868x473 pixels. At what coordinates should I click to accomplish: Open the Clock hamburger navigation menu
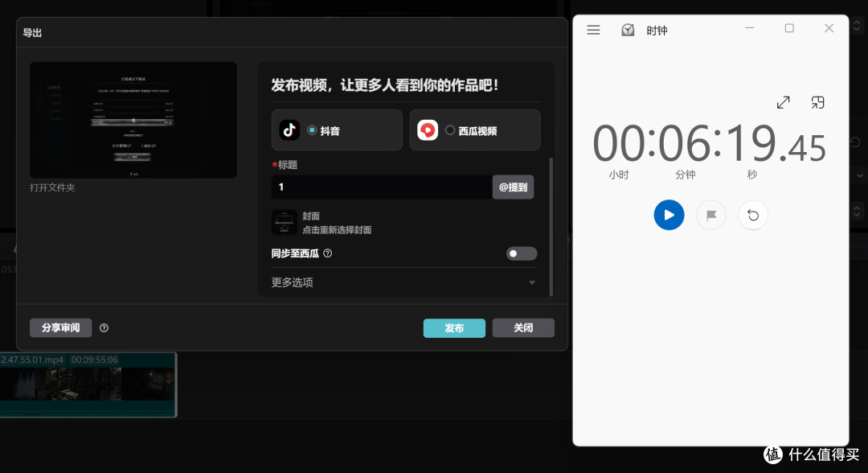click(594, 30)
